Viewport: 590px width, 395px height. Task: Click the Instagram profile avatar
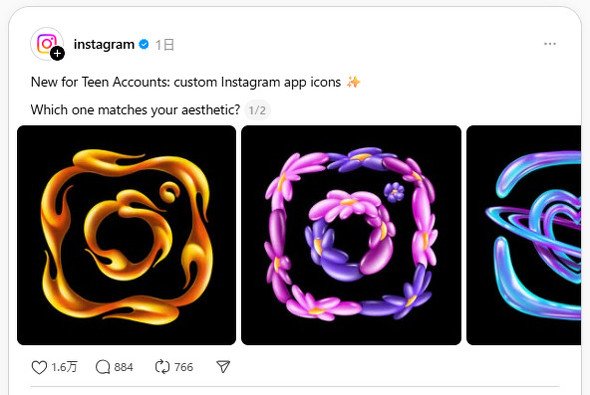47,44
